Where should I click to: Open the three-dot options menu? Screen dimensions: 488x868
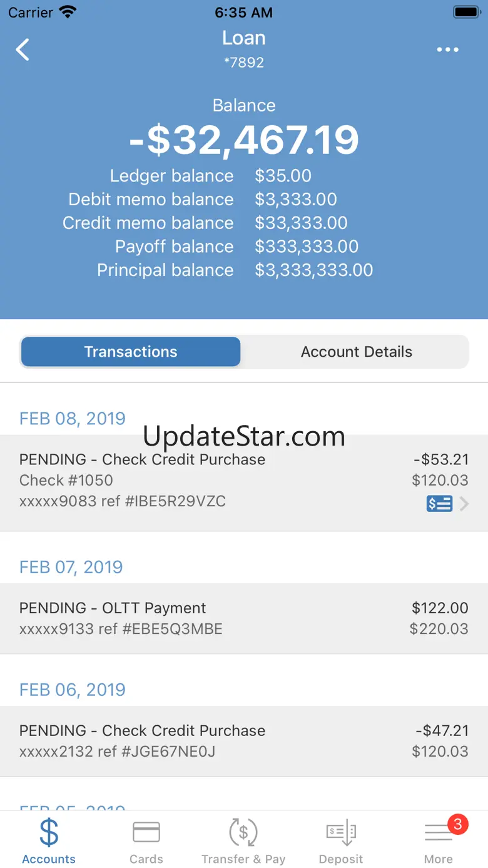[448, 50]
